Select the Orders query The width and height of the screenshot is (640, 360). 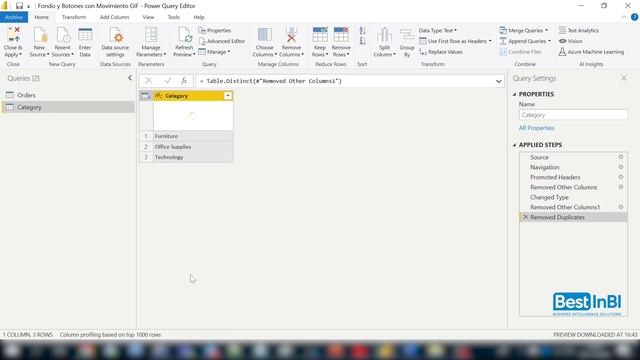click(68, 95)
